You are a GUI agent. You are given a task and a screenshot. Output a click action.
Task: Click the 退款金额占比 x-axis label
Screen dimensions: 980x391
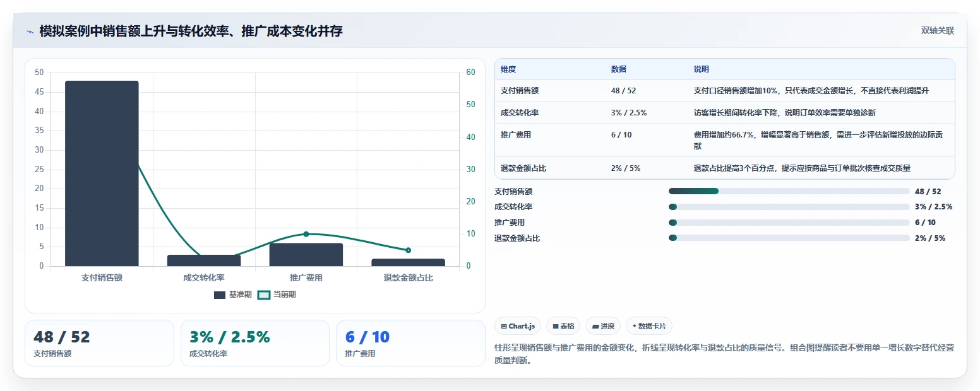[x=408, y=277]
